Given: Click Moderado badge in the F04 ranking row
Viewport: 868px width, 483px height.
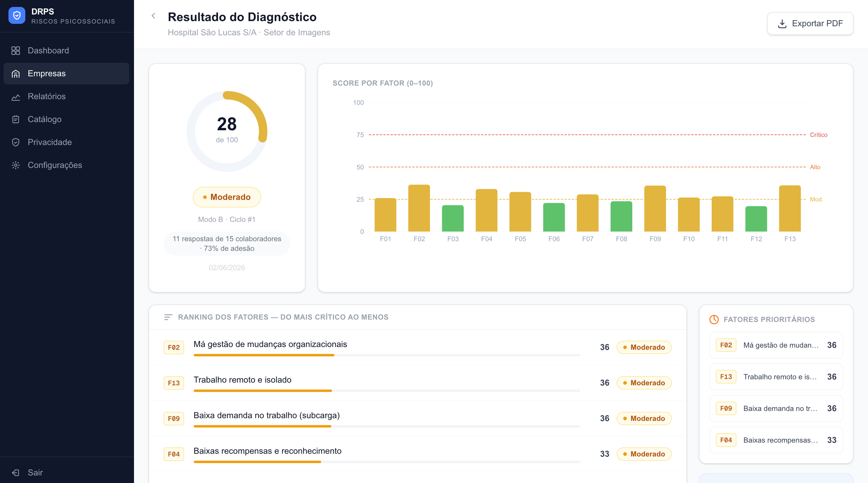Looking at the screenshot, I should point(644,454).
